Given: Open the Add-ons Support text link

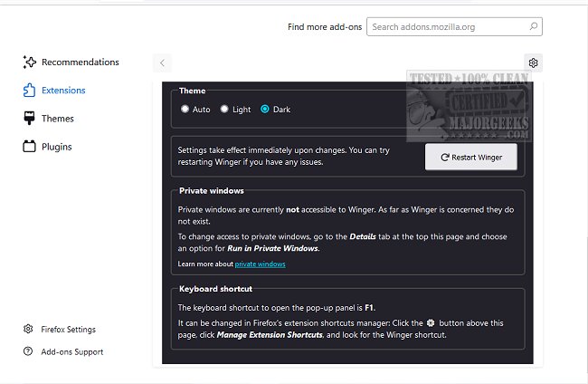Looking at the screenshot, I should pyautogui.click(x=72, y=351).
